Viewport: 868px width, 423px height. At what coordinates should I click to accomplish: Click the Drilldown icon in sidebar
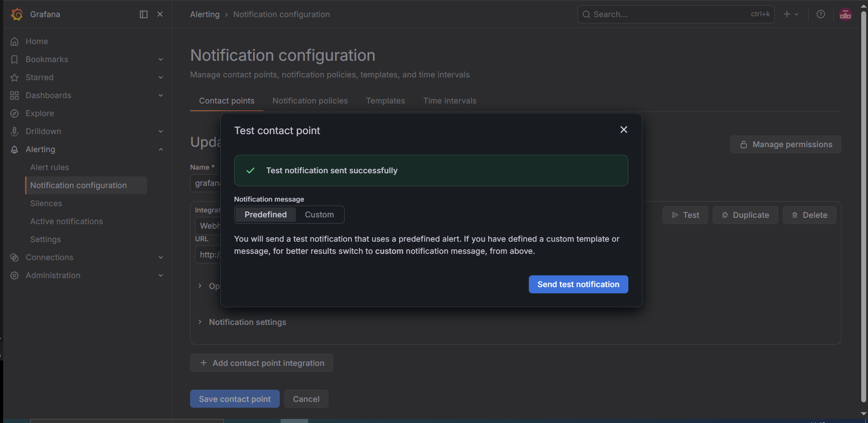pyautogui.click(x=14, y=131)
